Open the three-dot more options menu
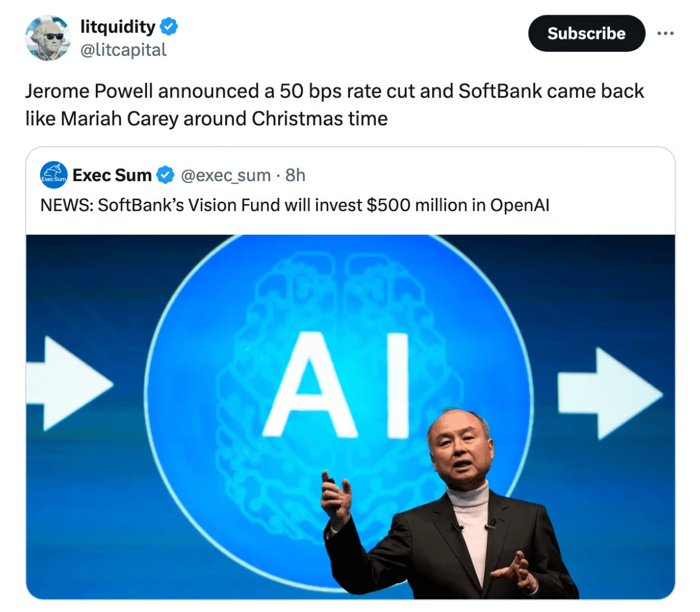The height and width of the screenshot is (612, 700). point(665,33)
